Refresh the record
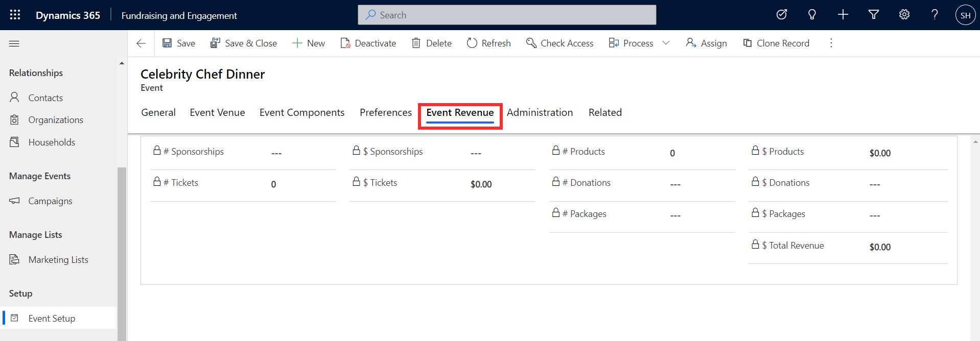This screenshot has height=341, width=980. point(489,43)
